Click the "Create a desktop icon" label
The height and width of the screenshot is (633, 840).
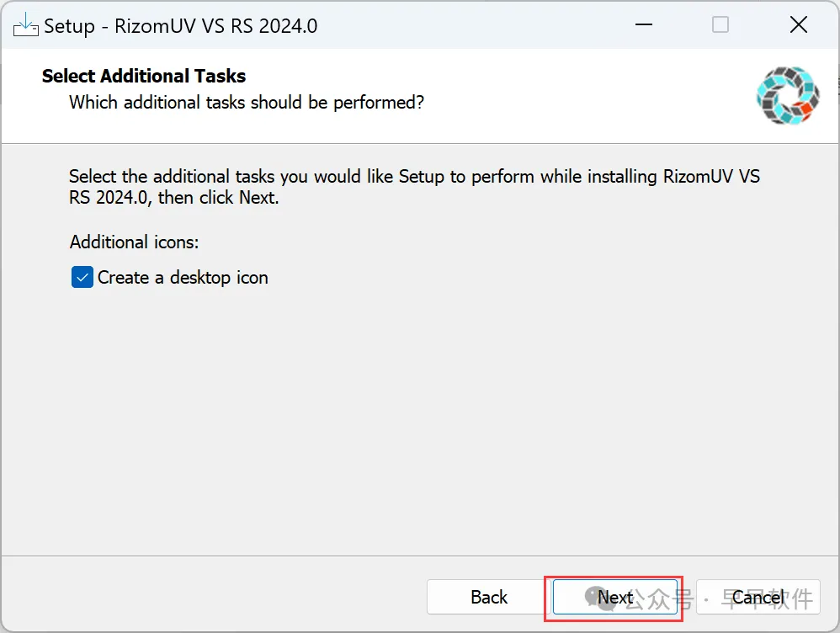183,278
